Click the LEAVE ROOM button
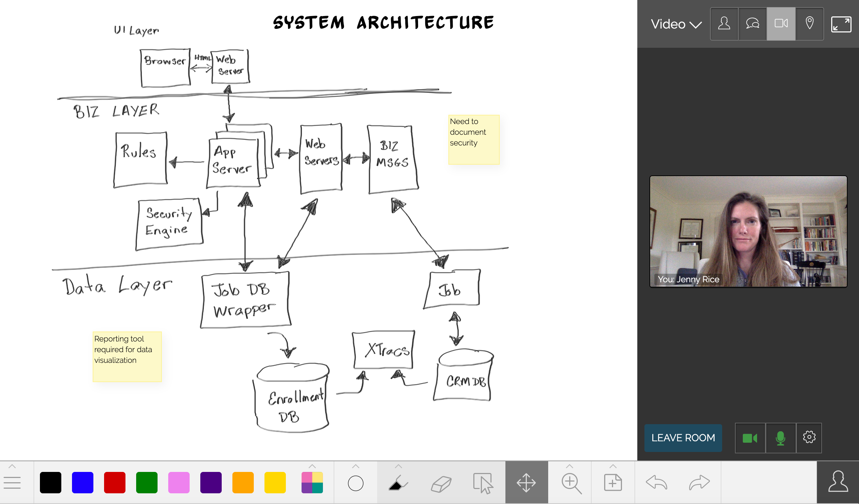 click(683, 437)
